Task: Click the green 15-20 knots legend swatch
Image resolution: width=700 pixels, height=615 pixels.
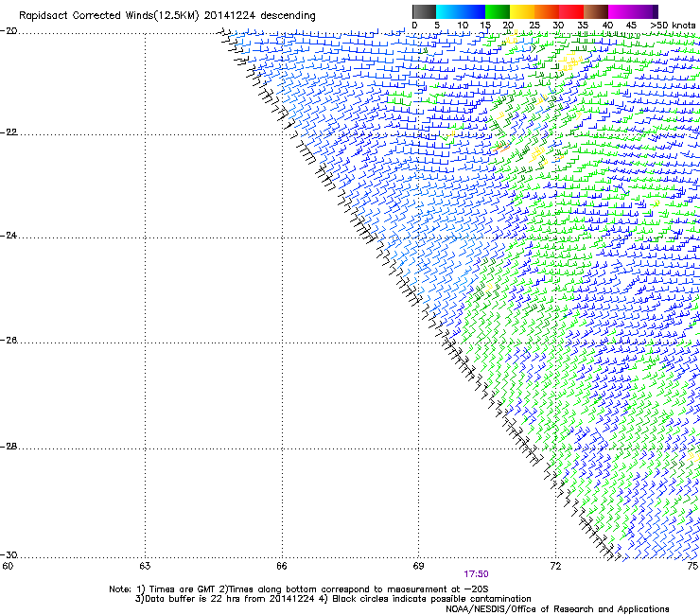Action: [498, 11]
